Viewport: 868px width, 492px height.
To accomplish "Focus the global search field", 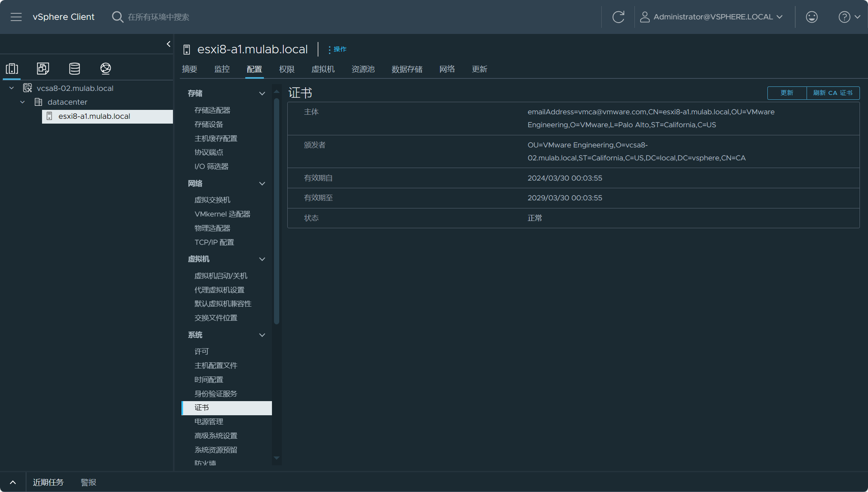I will [158, 17].
